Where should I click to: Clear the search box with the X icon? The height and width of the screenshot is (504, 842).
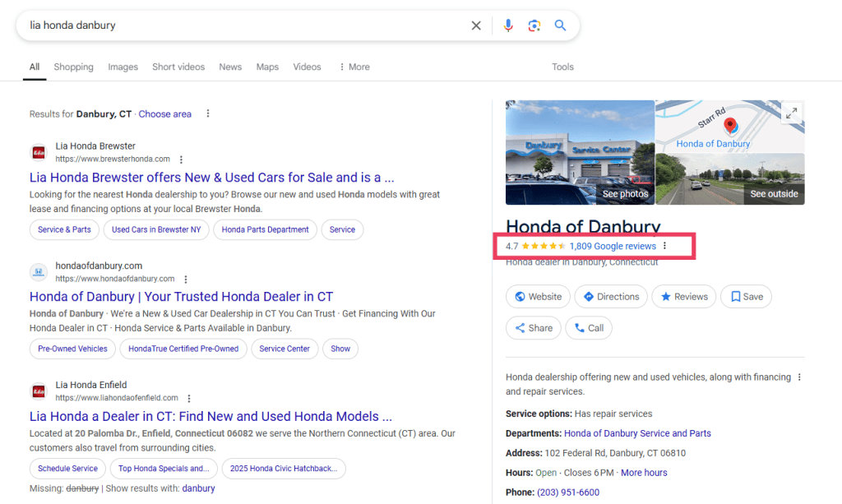(476, 25)
